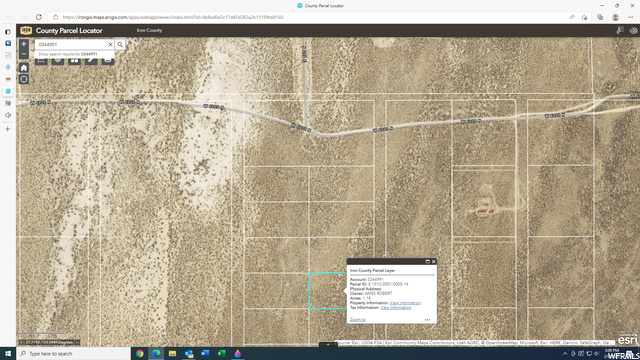Maximize the parcel info popup
The height and width of the screenshot is (360, 640).
click(x=427, y=262)
